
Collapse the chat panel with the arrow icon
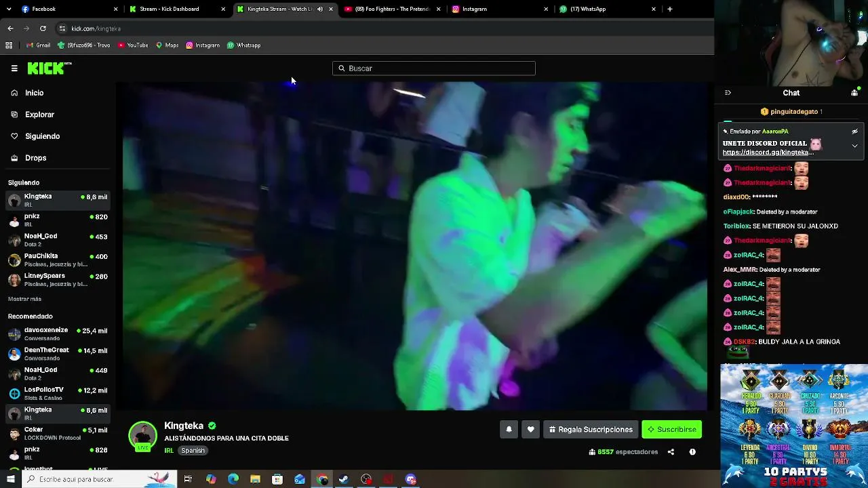pyautogui.click(x=728, y=93)
